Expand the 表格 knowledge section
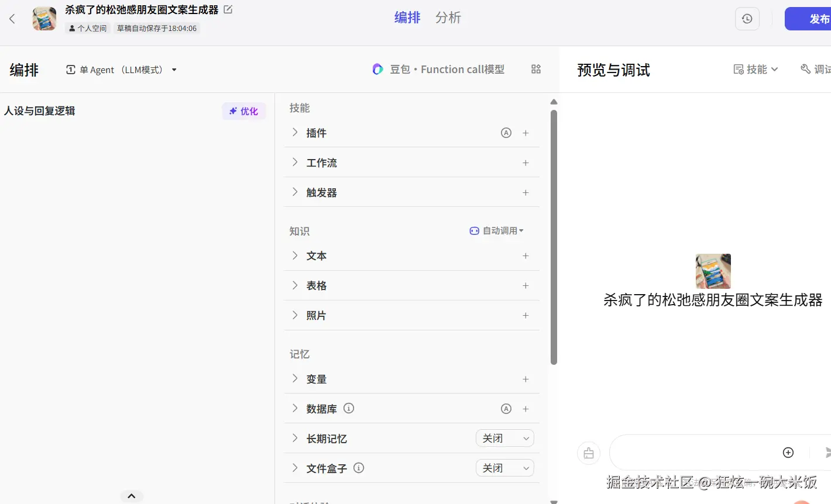 [295, 285]
